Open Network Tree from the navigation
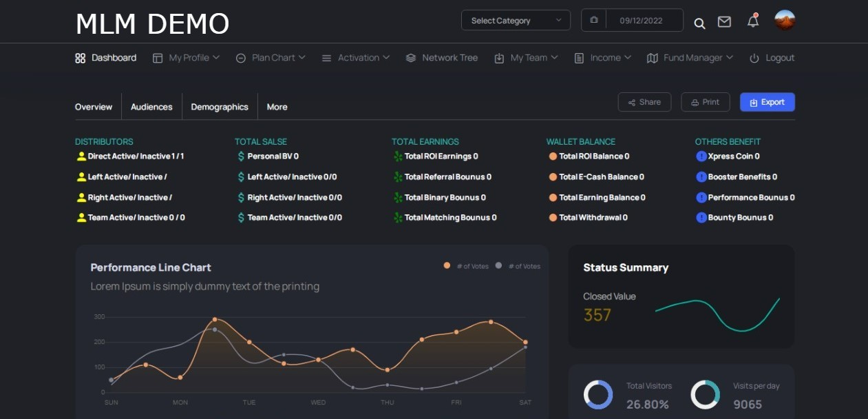Screen dimensions: 868x419 [442, 58]
